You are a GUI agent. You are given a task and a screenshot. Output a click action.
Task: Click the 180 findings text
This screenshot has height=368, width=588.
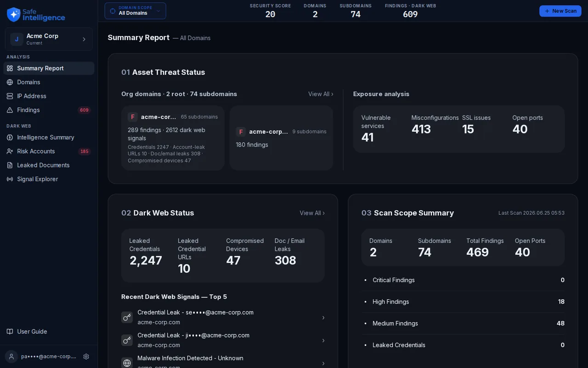(x=252, y=145)
